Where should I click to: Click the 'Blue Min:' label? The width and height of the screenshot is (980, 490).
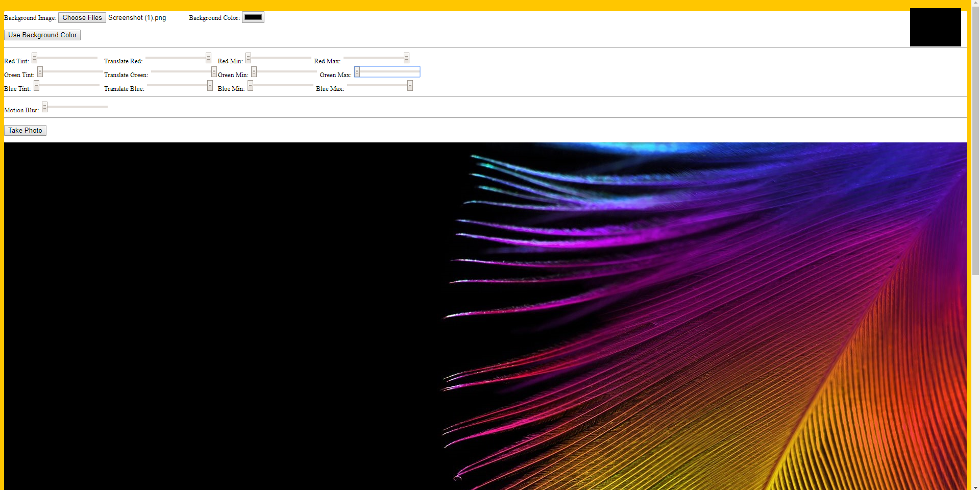(231, 89)
